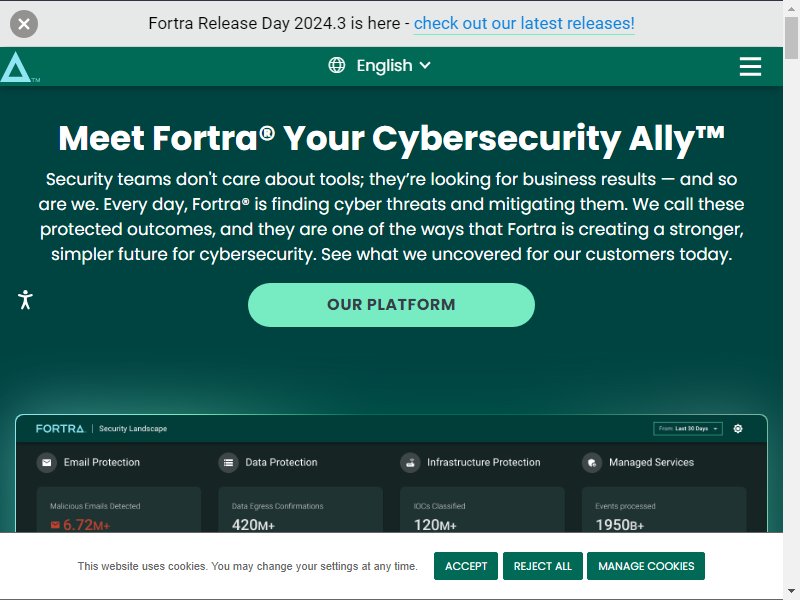Click the FORTRA dashboard logo text
Viewport: 800px width, 600px height.
(60, 429)
